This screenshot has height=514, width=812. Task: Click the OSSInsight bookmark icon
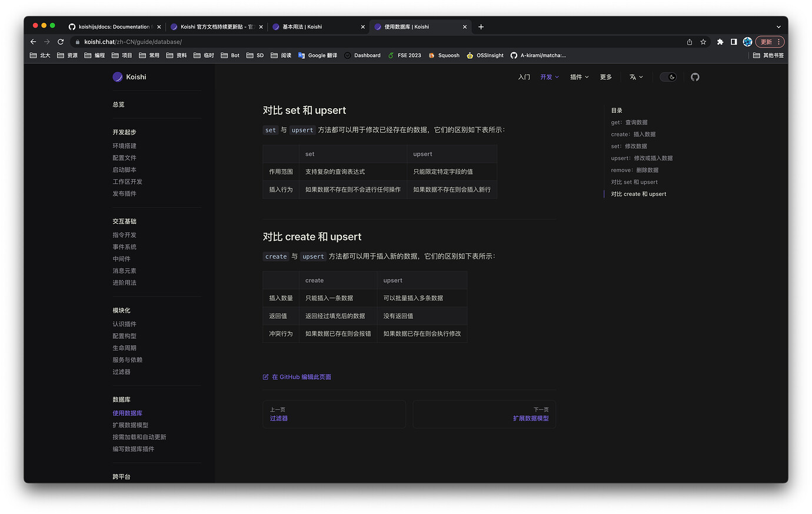point(470,55)
